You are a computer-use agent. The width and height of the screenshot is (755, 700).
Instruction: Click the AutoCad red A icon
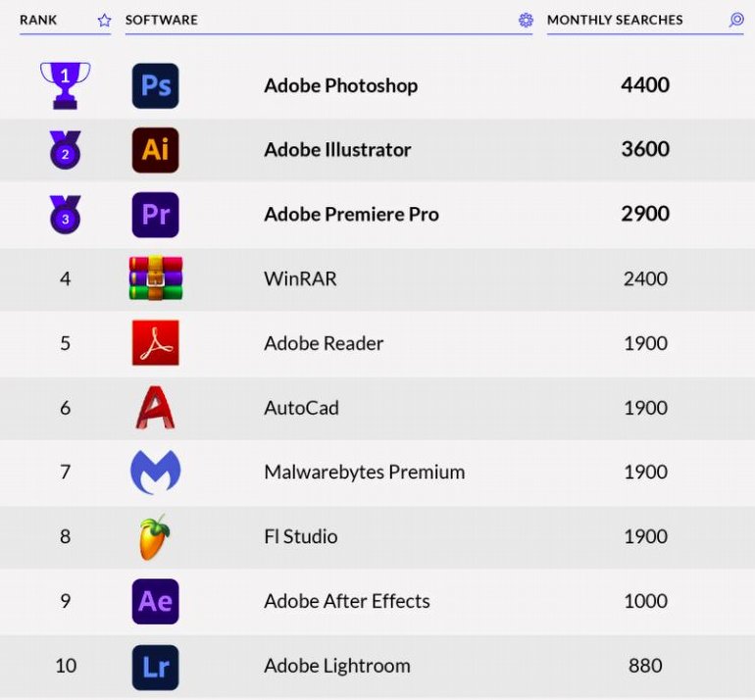[155, 408]
